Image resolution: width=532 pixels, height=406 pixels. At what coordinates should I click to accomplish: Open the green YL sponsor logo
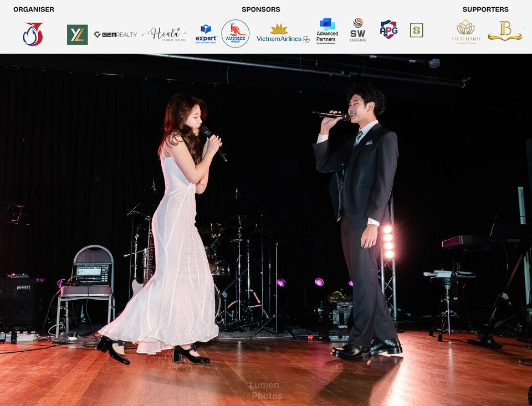[78, 34]
